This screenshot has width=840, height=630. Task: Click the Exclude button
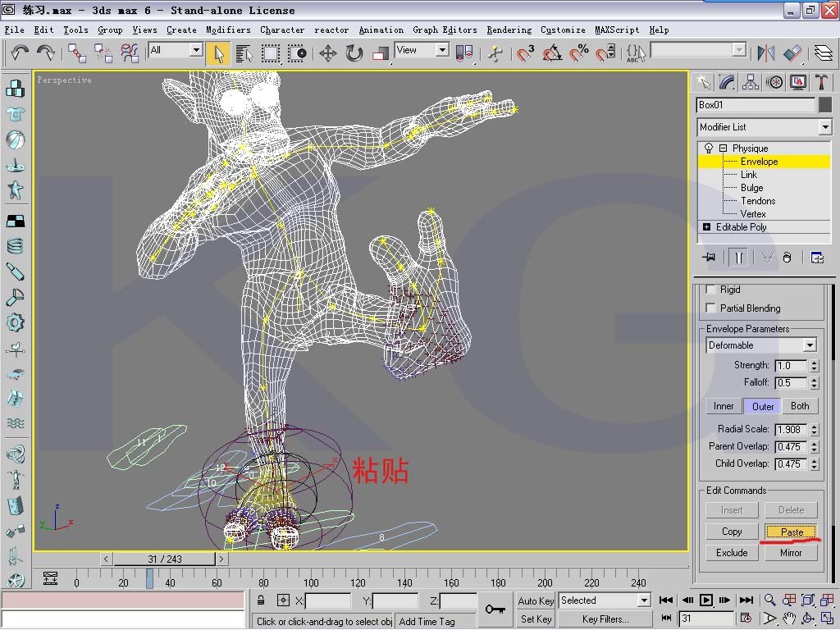731,553
